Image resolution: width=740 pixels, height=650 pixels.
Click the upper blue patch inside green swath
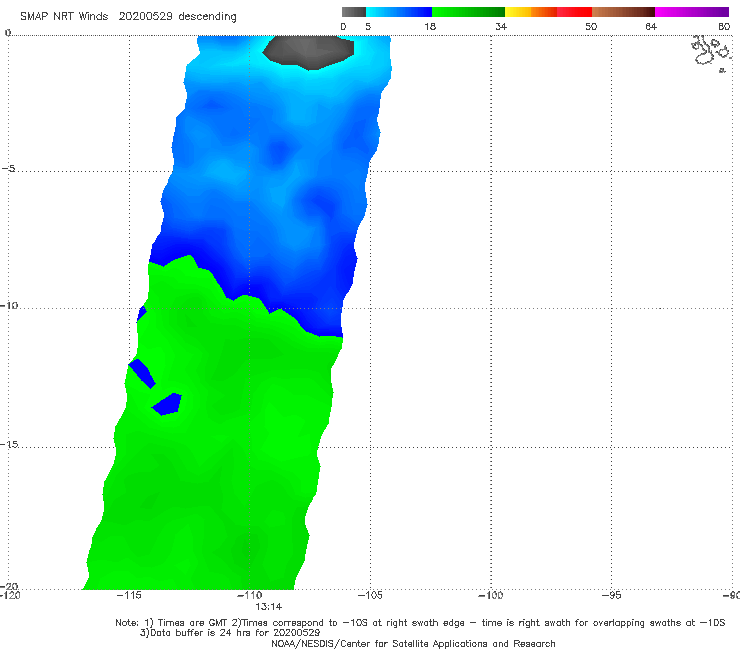(142, 373)
